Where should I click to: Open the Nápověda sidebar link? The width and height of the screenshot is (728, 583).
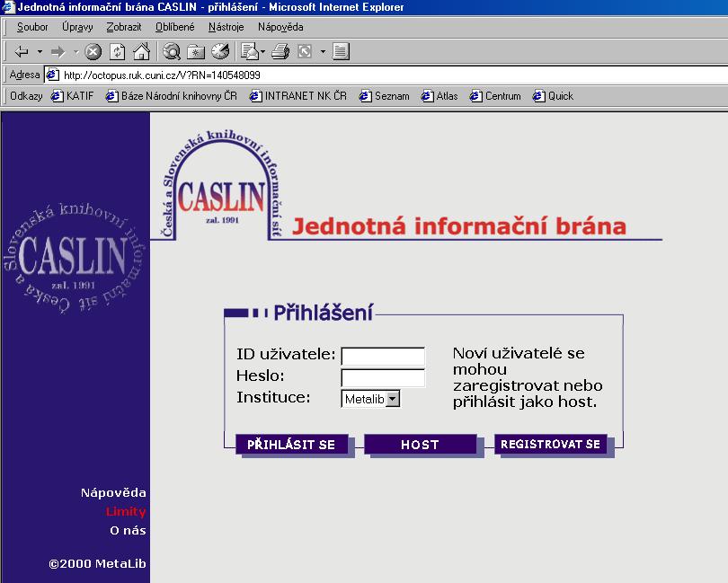coord(113,492)
